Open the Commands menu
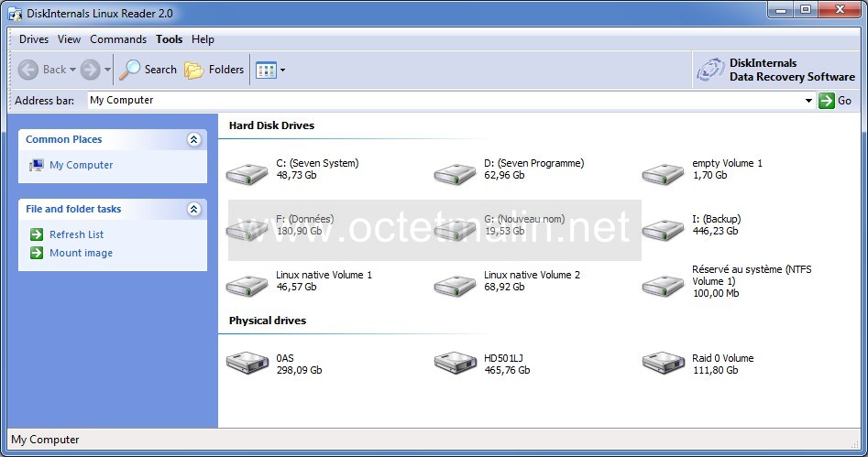The width and height of the screenshot is (868, 457). 118,39
